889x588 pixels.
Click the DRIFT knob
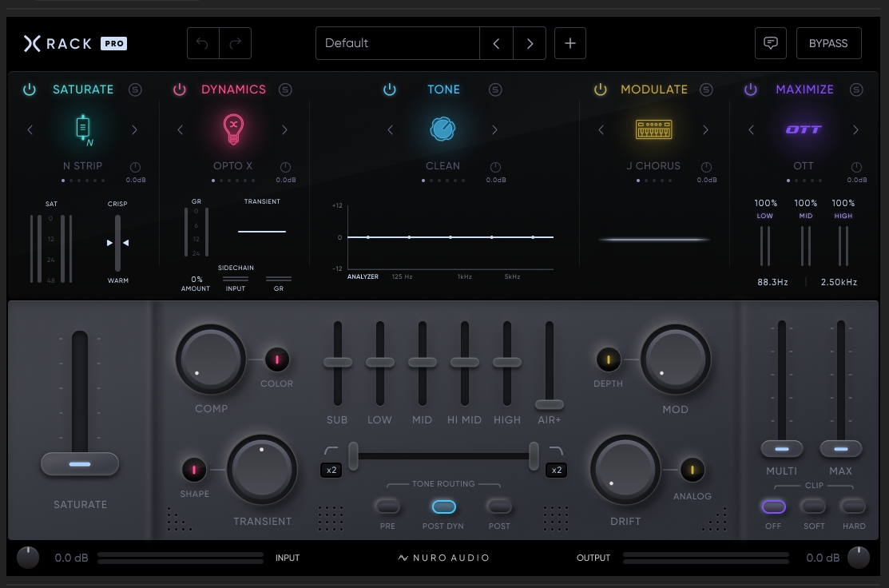[625, 470]
